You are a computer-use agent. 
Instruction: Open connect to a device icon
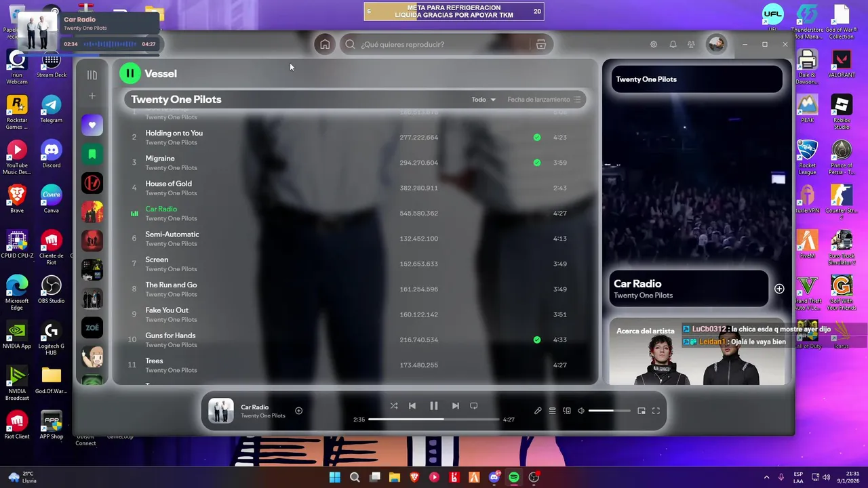click(x=567, y=411)
